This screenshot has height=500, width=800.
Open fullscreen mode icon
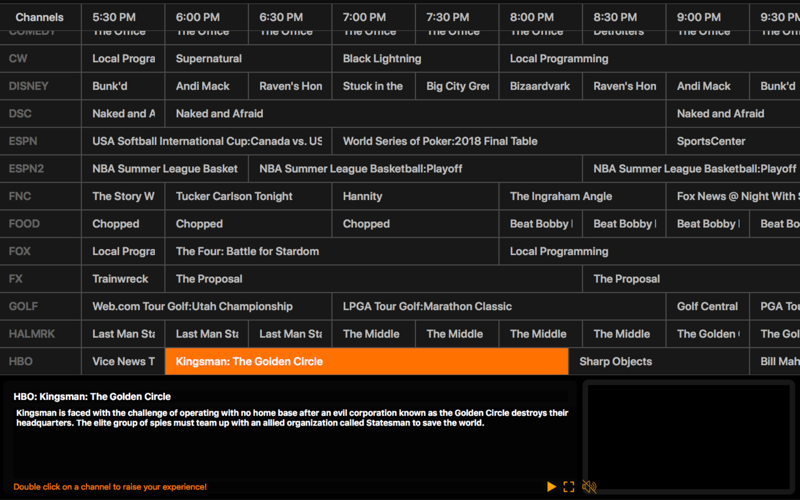click(x=569, y=486)
